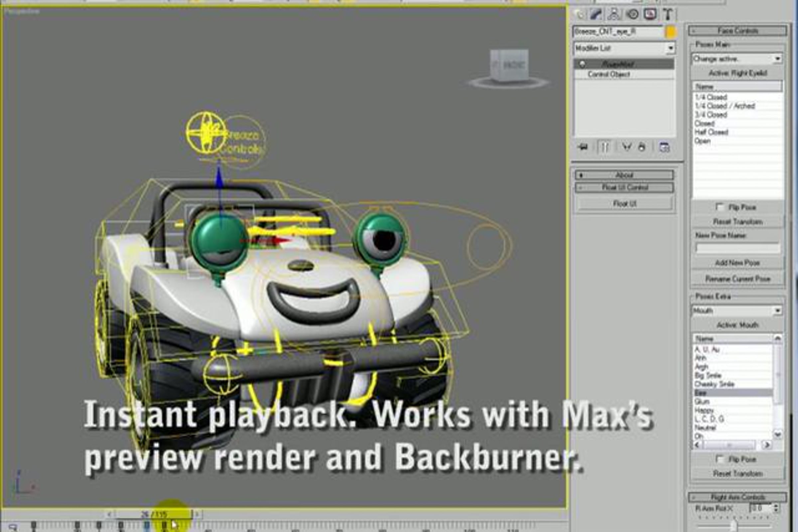This screenshot has height=532, width=798.
Task: Click the Pin Stack icon
Action: (x=583, y=147)
